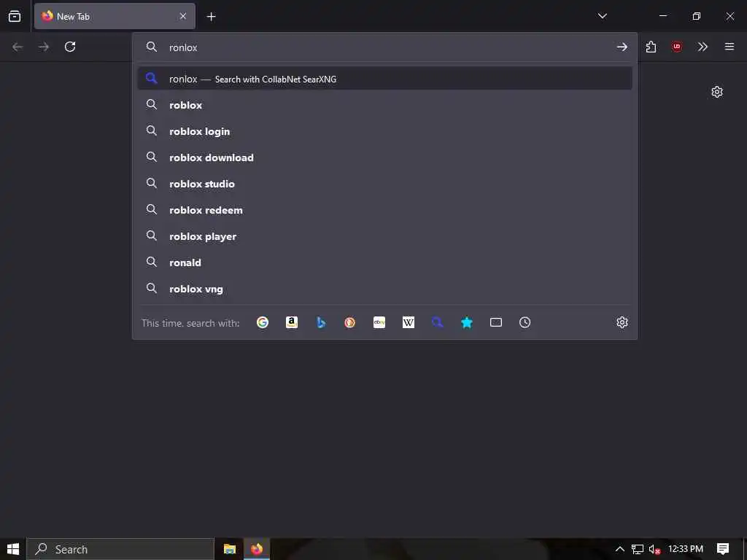Go forward one page

[x=44, y=47]
